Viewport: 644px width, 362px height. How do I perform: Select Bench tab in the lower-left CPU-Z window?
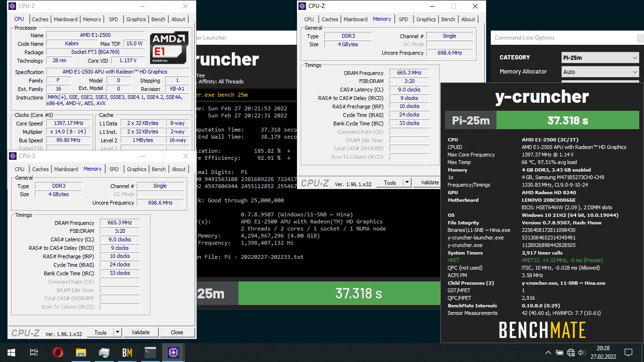(x=159, y=169)
